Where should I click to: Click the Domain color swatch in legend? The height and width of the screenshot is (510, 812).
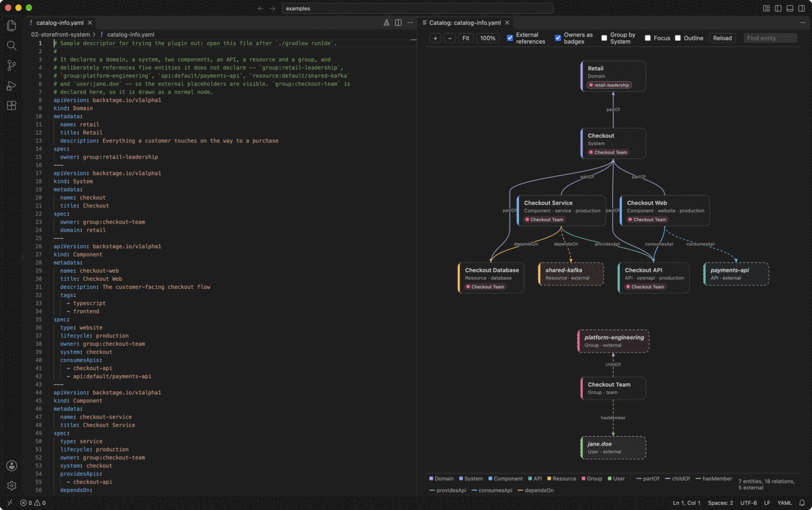pyautogui.click(x=431, y=479)
